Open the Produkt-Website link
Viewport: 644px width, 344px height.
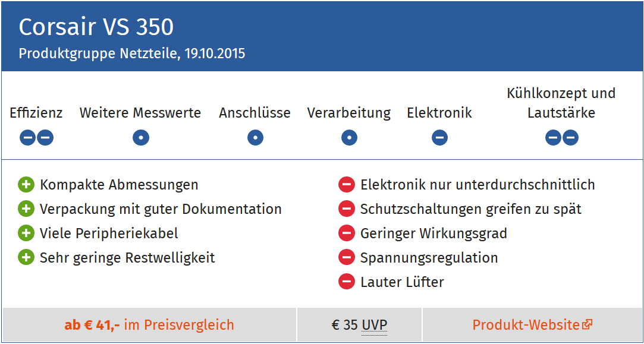533,325
